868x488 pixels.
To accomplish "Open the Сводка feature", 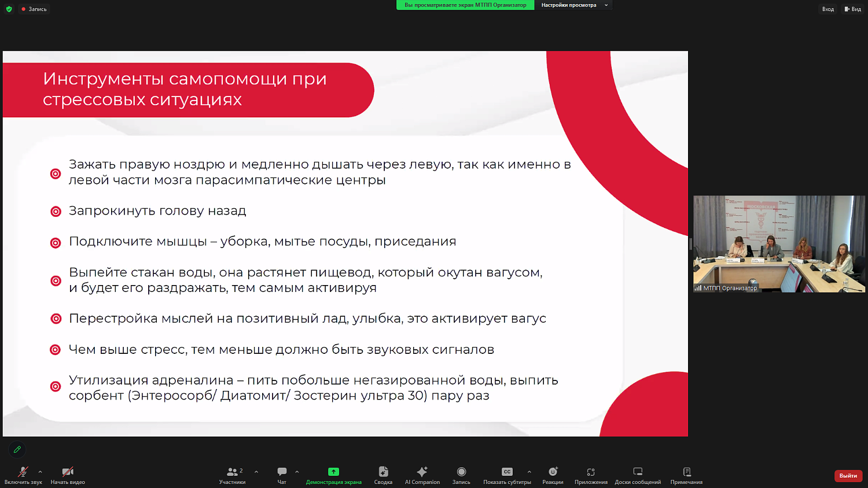I will click(x=382, y=474).
